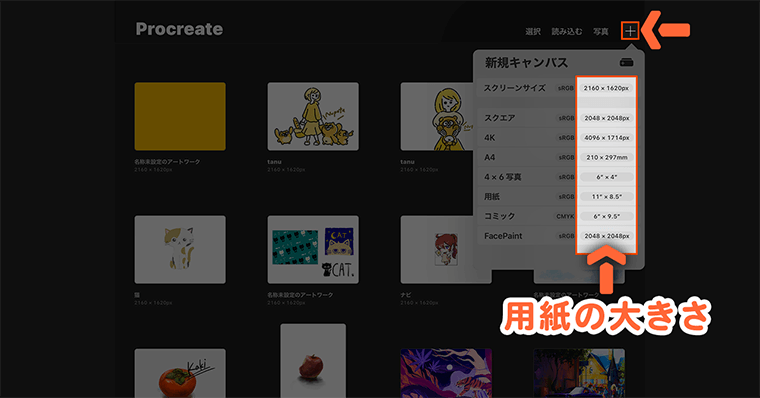This screenshot has width=760, height=398.
Task: Open the red apple artwork thumbnail
Action: (x=313, y=361)
